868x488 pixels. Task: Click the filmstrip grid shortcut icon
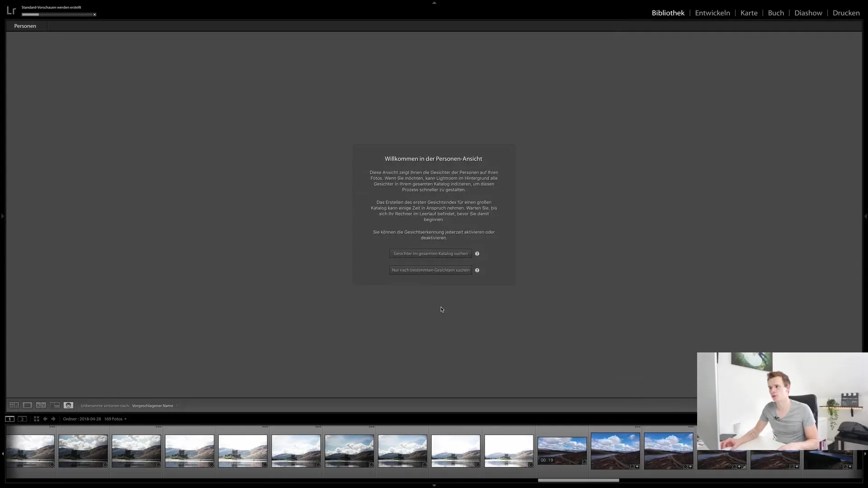[37, 419]
